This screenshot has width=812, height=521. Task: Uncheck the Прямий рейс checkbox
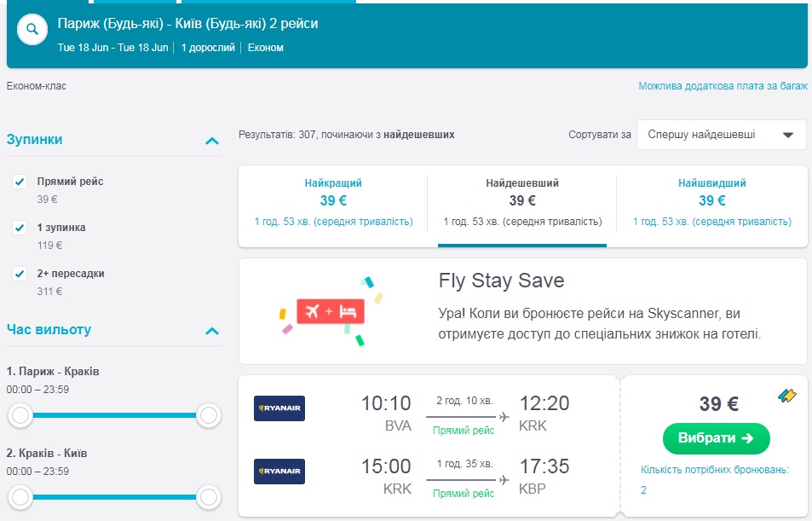(x=20, y=182)
